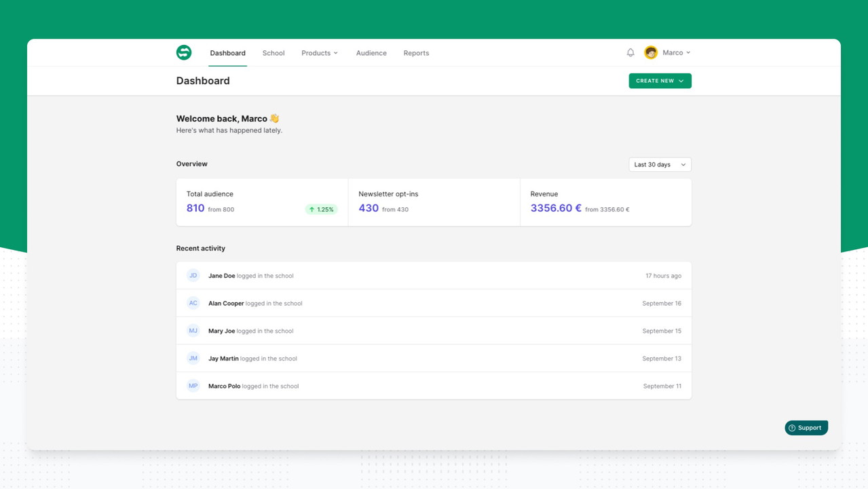The image size is (868, 489).
Task: Click the green school logo icon
Action: (x=184, y=52)
